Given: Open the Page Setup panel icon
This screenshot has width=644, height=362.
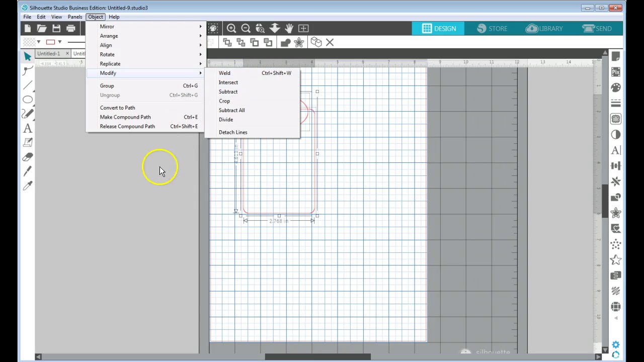Looking at the screenshot, I should tap(616, 57).
